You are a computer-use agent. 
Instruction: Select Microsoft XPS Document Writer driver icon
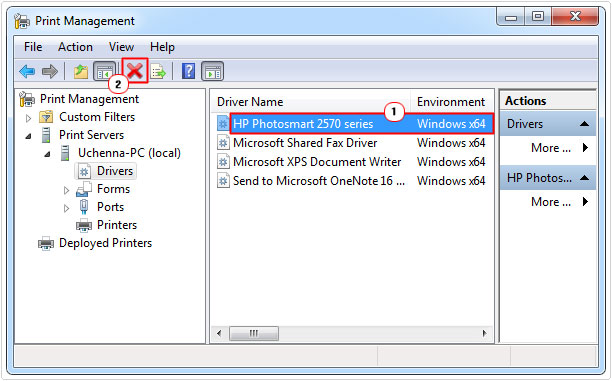[x=223, y=162]
